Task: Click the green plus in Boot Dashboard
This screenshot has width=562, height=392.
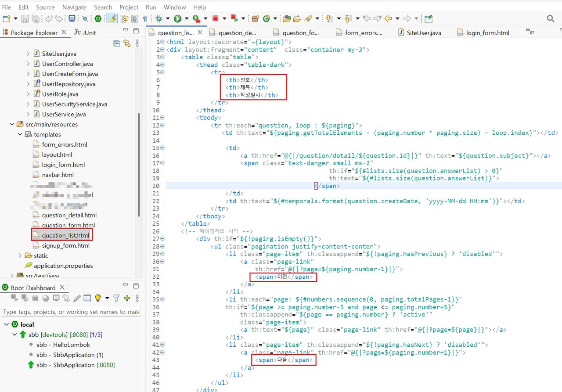Action: tap(127, 298)
